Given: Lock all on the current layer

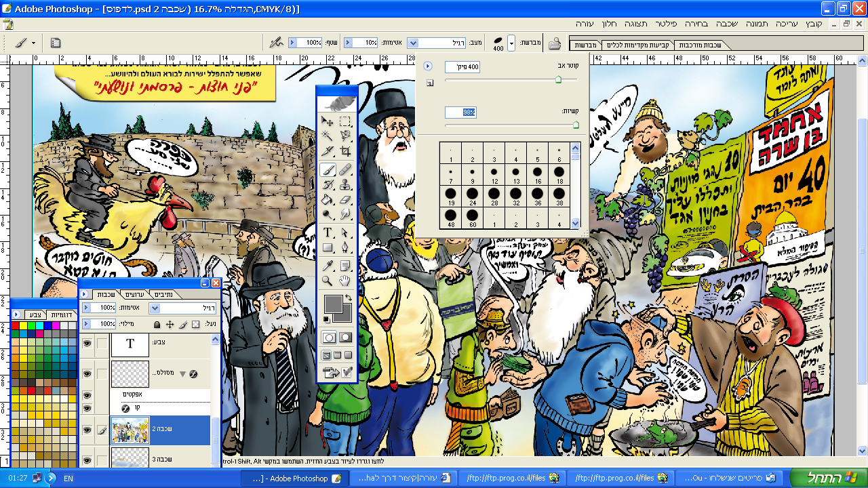Looking at the screenshot, I should (x=157, y=325).
